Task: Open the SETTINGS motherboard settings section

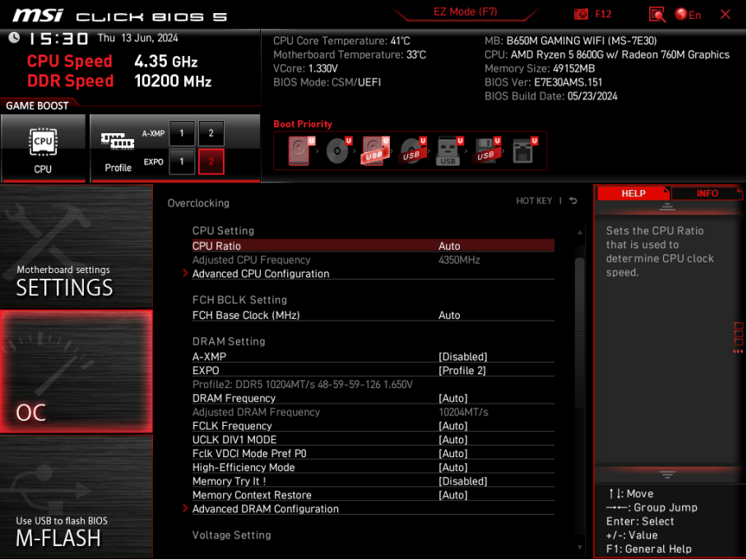Action: (77, 246)
